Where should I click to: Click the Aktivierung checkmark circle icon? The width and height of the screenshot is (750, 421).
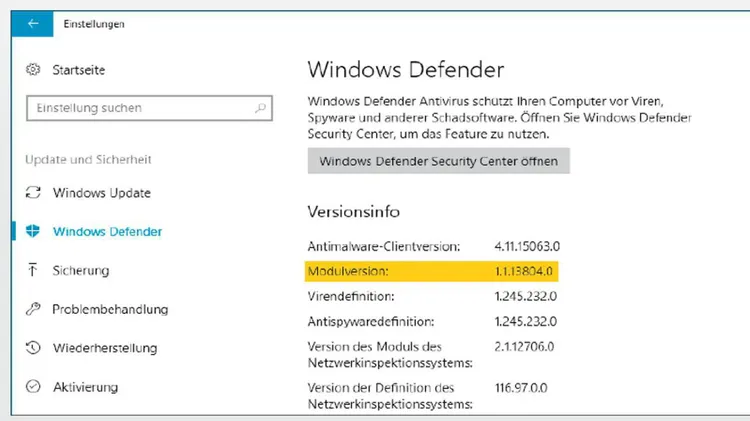pos(33,387)
